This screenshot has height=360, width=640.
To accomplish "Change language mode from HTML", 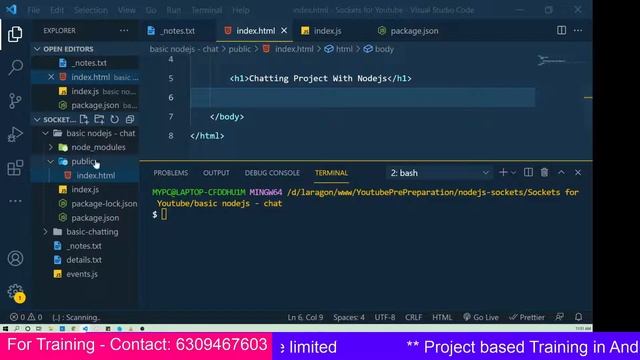I will [x=442, y=317].
